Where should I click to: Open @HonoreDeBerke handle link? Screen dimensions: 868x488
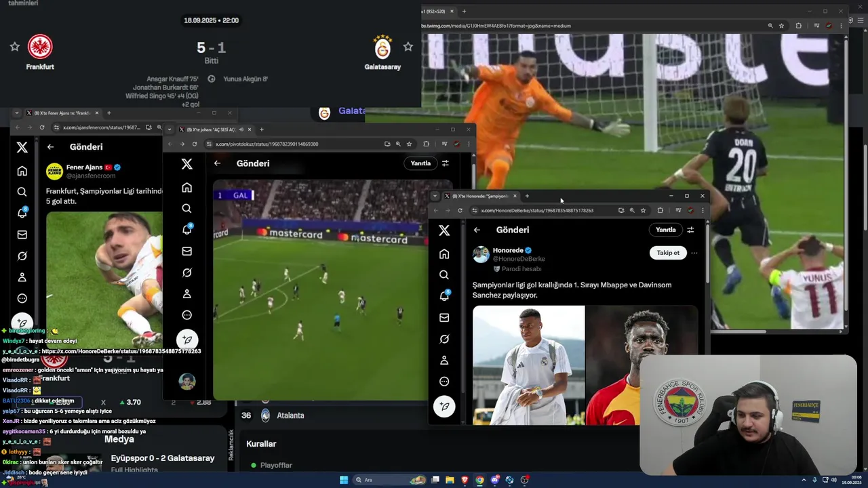pos(519,259)
